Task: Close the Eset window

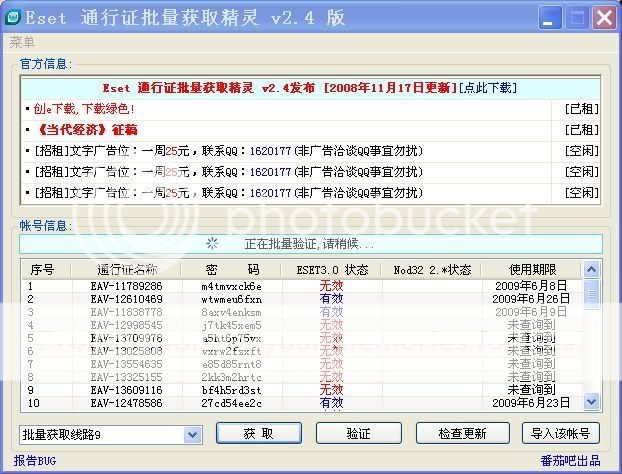Action: 604,18
